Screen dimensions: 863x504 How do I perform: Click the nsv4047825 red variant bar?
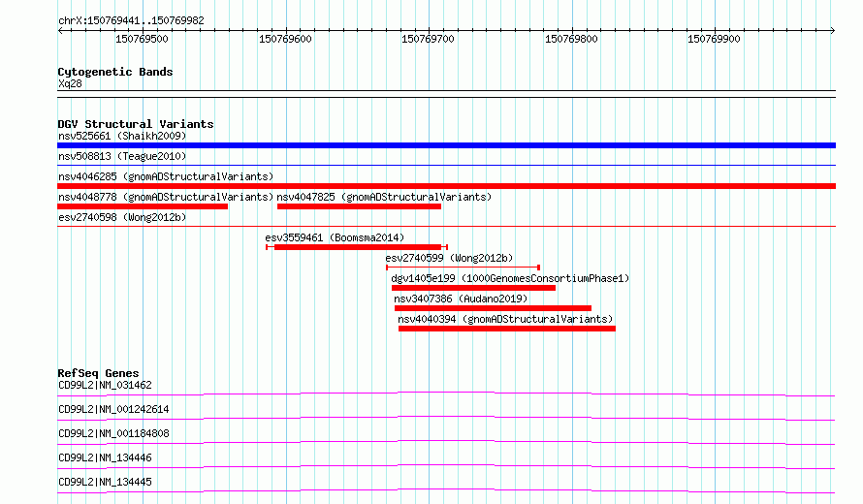tap(359, 206)
